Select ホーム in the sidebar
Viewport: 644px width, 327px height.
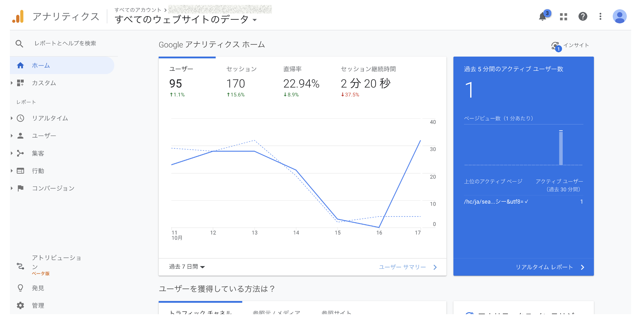[41, 65]
